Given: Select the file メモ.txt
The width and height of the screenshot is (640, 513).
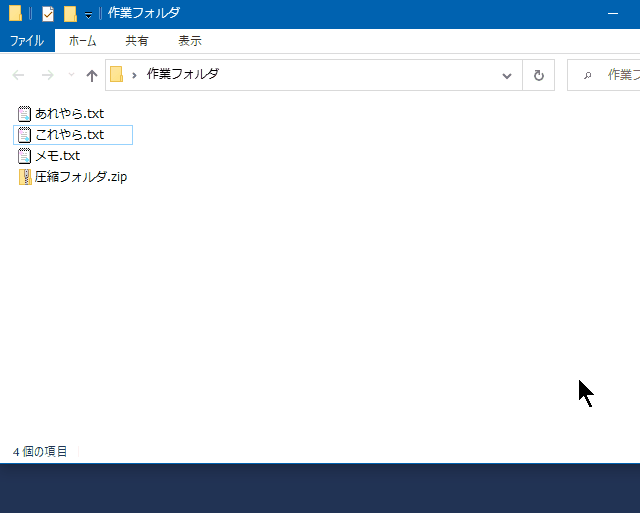Looking at the screenshot, I should tap(57, 156).
